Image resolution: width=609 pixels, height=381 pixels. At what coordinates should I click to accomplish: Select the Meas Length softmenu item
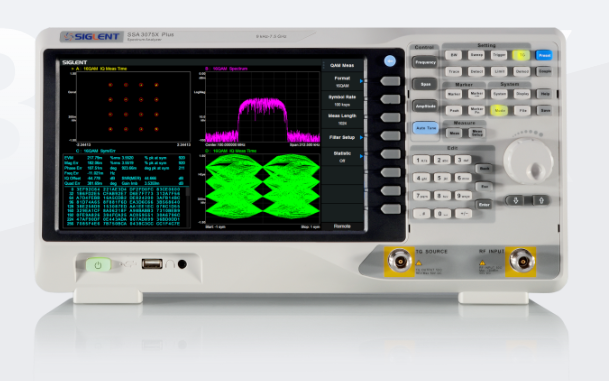[x=343, y=119]
